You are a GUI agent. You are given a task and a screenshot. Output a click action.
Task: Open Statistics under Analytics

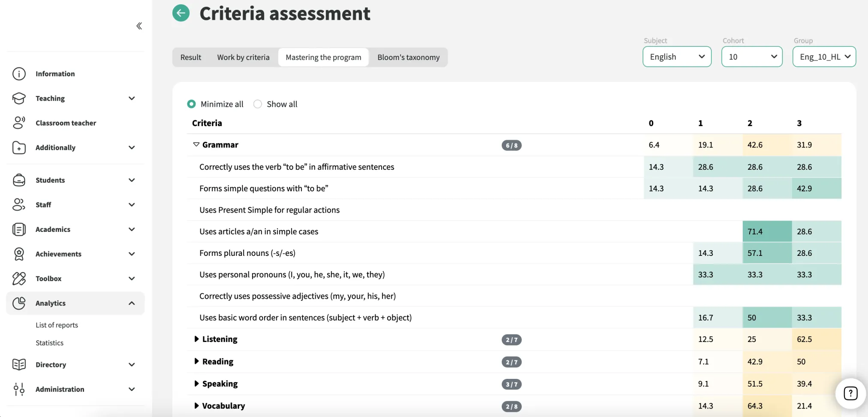[x=49, y=343]
